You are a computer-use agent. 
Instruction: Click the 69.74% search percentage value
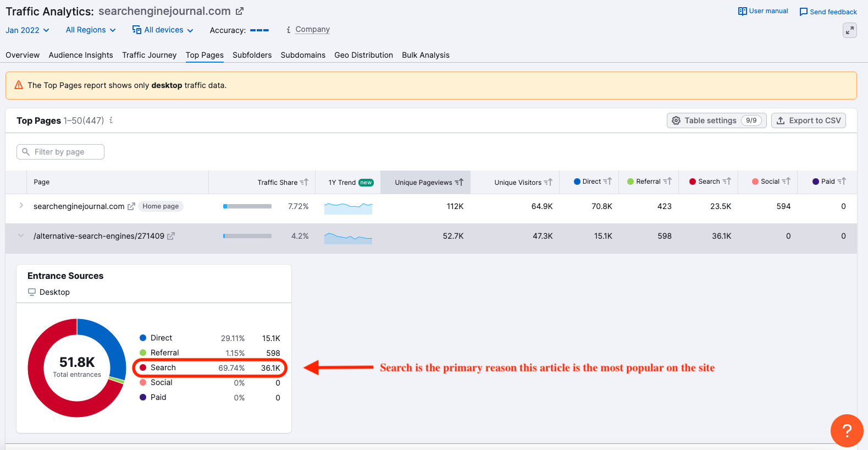pos(231,368)
